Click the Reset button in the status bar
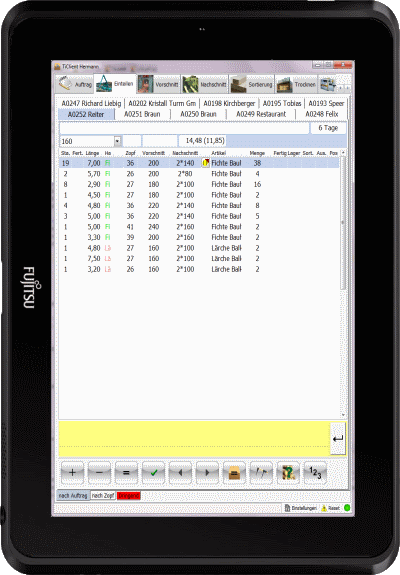The image size is (400, 575). (x=331, y=508)
